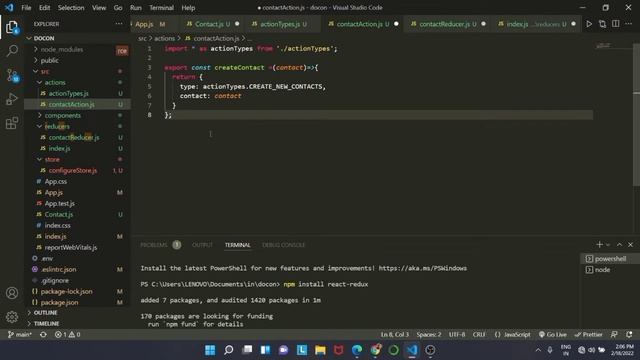Viewport: 640px width, 360px height.
Task: Change the UTF-8 file encoding
Action: click(x=457, y=334)
